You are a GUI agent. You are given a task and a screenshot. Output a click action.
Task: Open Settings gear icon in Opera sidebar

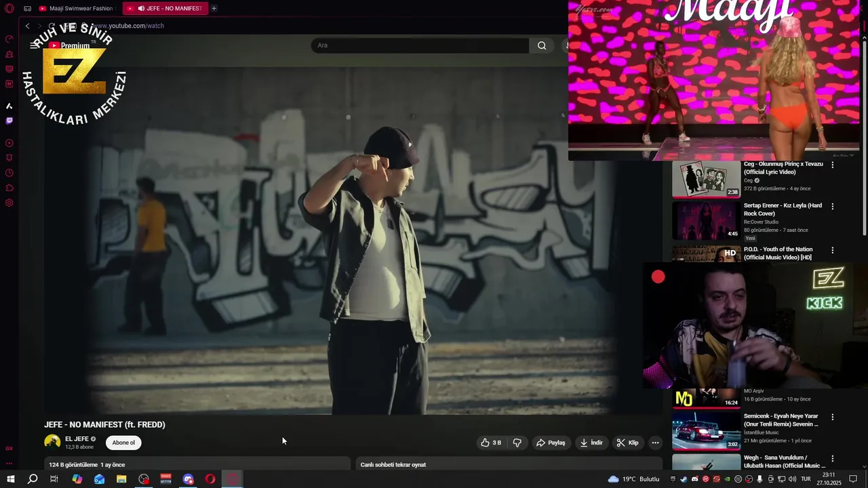(9, 203)
